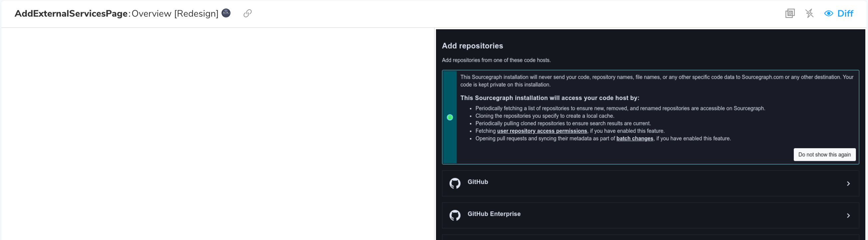Viewport: 868px width, 240px height.
Task: Dismiss with Do not show this again
Action: click(824, 155)
